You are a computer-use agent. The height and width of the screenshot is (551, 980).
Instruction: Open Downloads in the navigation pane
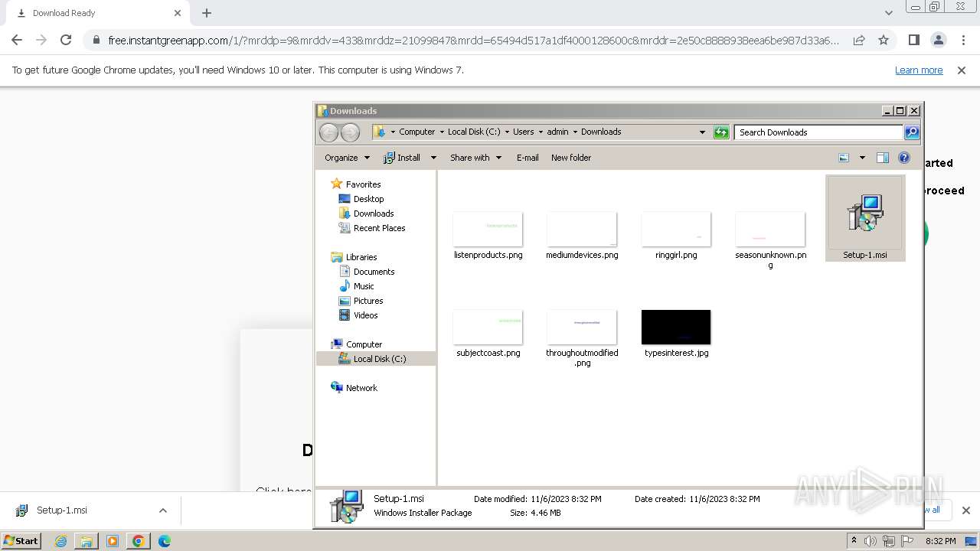(x=374, y=214)
